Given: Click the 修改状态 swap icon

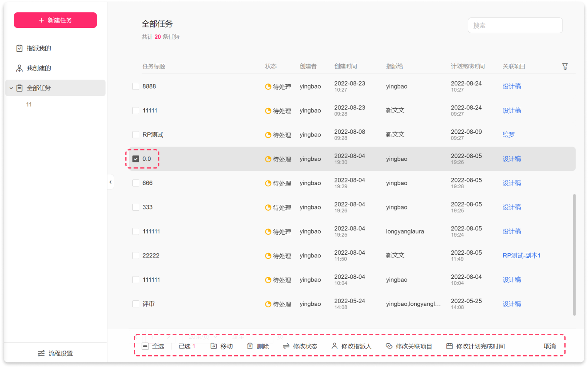Looking at the screenshot, I should (x=286, y=346).
